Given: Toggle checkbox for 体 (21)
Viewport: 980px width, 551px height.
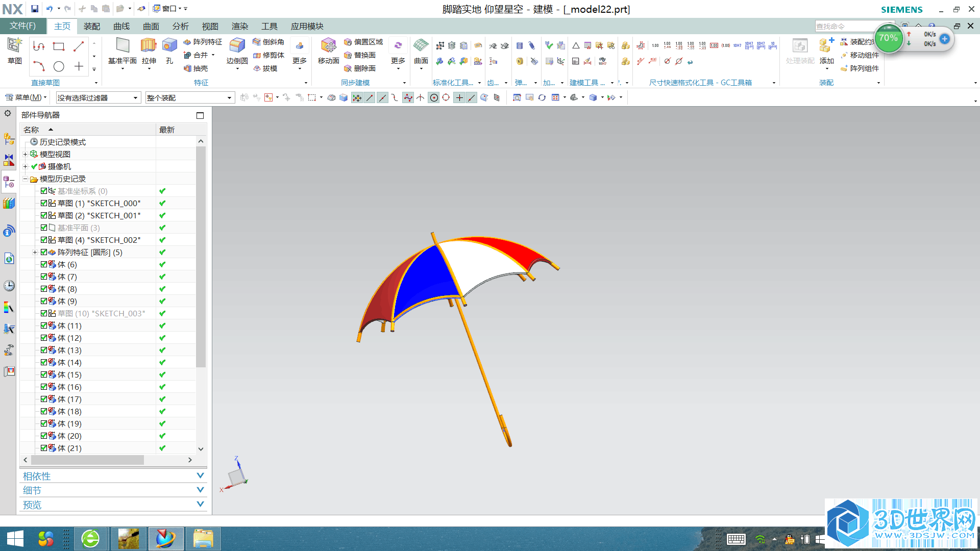Looking at the screenshot, I should click(44, 448).
